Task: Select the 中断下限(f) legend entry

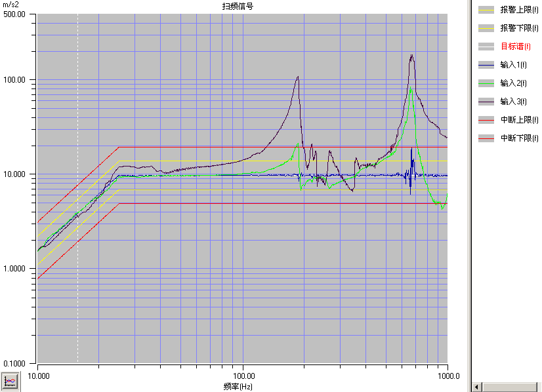Action: 519,138
